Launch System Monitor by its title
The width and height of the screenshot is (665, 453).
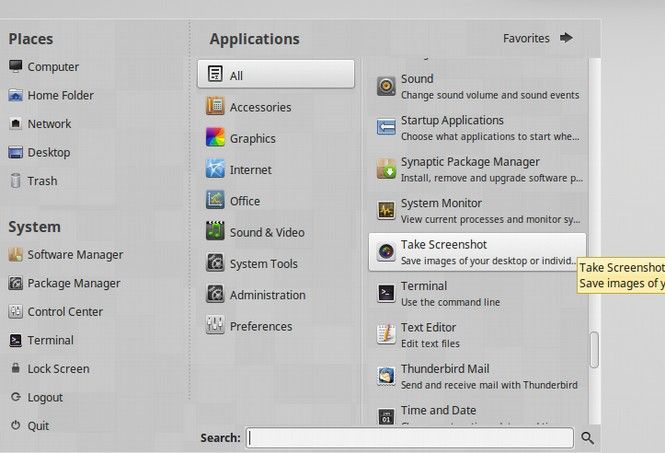(441, 203)
